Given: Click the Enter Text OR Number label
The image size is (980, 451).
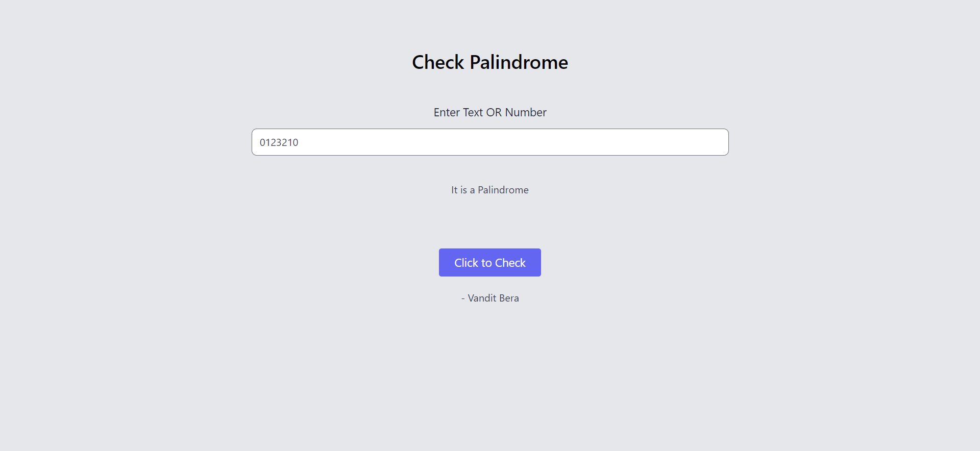Looking at the screenshot, I should pos(489,112).
